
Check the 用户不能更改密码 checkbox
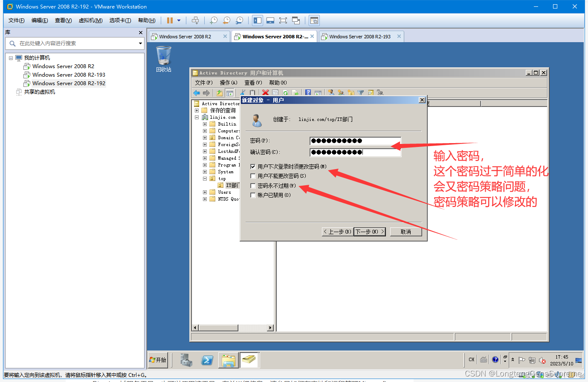click(x=253, y=176)
